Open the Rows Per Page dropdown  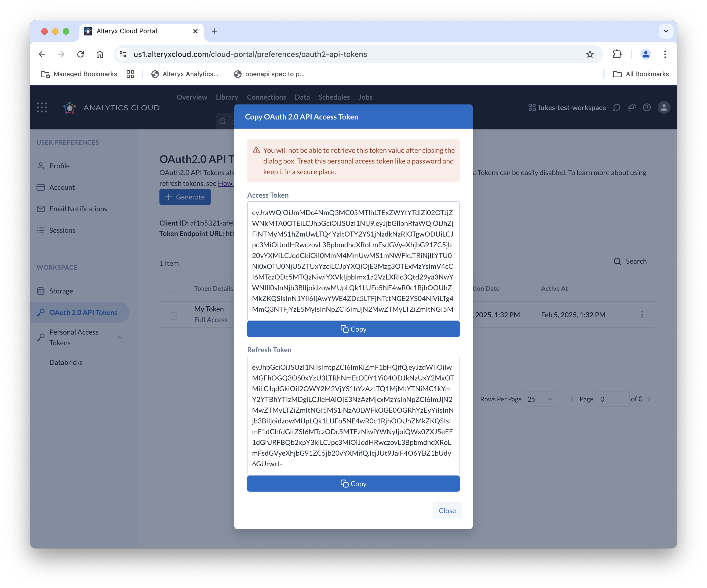pyautogui.click(x=540, y=399)
